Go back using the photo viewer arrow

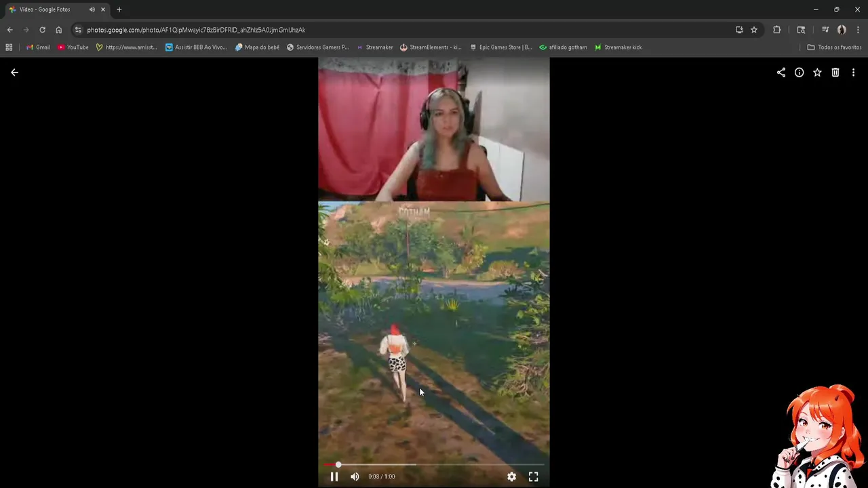(x=14, y=73)
